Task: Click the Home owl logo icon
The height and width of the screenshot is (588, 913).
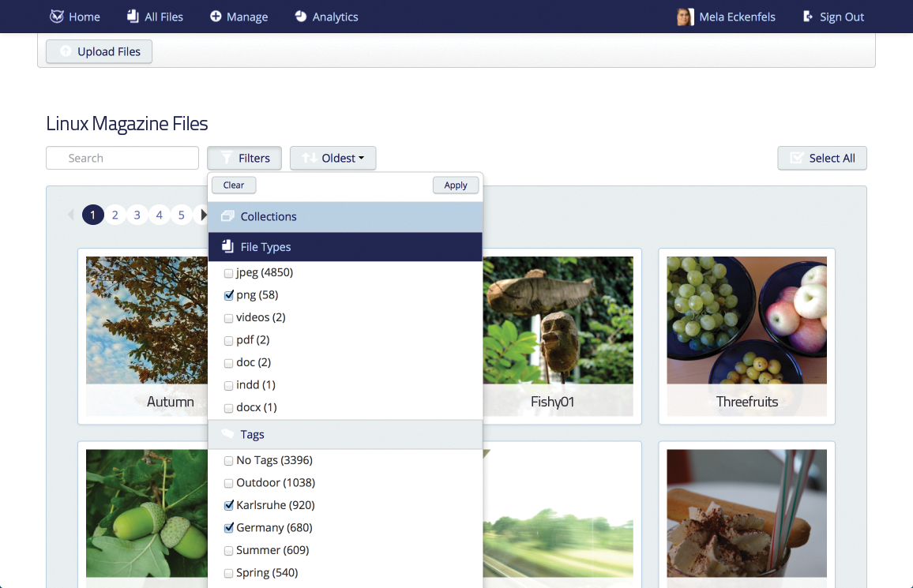Action: pyautogui.click(x=57, y=17)
